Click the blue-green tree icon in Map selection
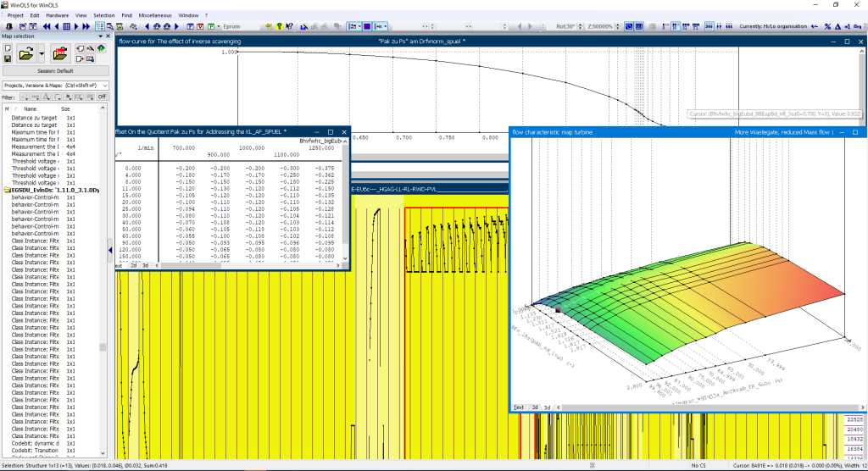The height and width of the screenshot is (471, 868). [101, 48]
